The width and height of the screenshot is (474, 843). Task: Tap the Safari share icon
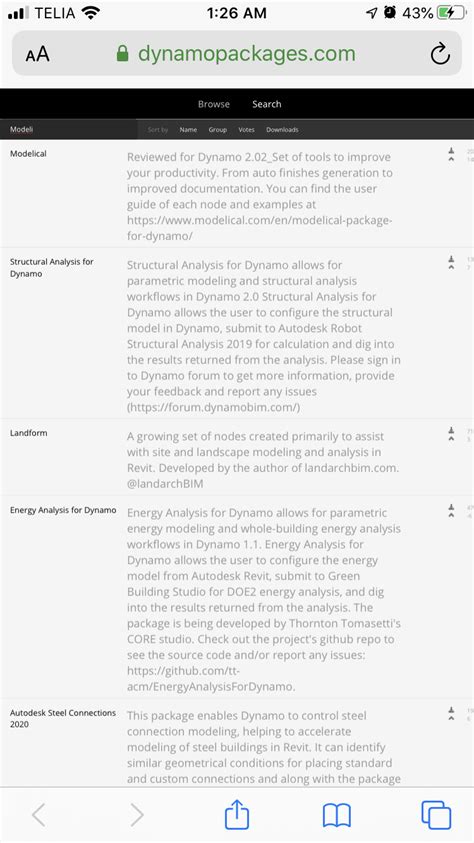(237, 815)
